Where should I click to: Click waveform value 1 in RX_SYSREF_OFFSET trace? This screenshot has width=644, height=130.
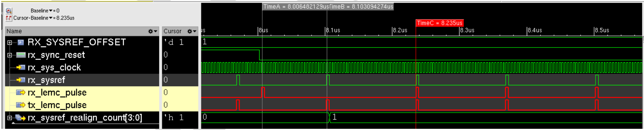point(205,42)
